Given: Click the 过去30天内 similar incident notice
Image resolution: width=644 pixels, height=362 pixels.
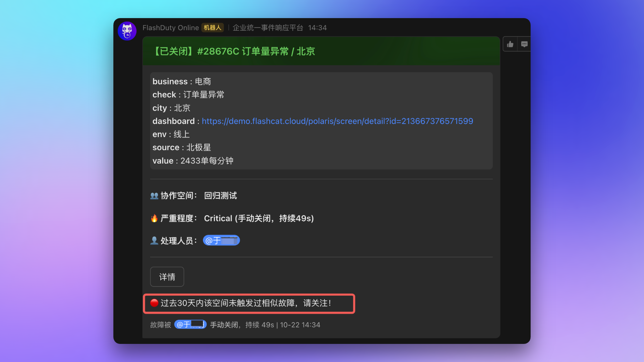Looking at the screenshot, I should (x=246, y=303).
